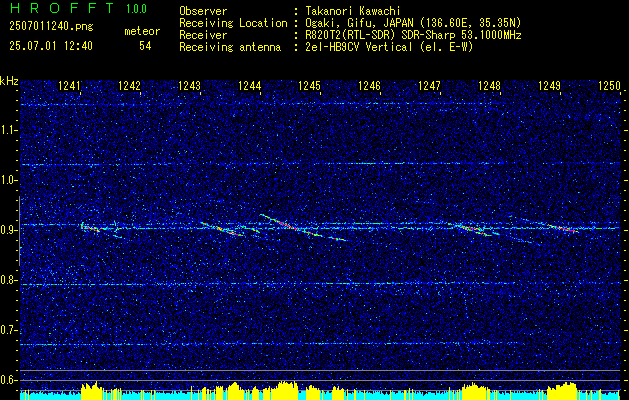
Task: Click the long meteor echo after 1244
Action: click(x=304, y=228)
